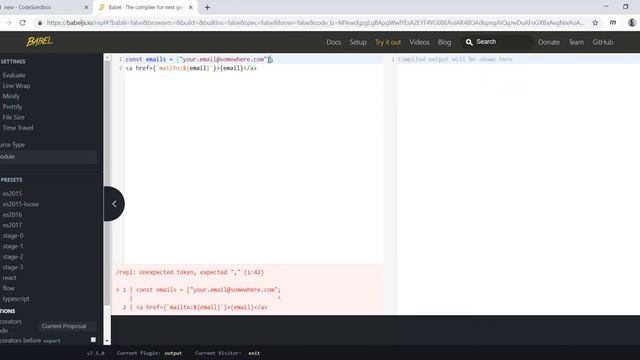Collapse the settings sidebar with the arrow

point(114,204)
